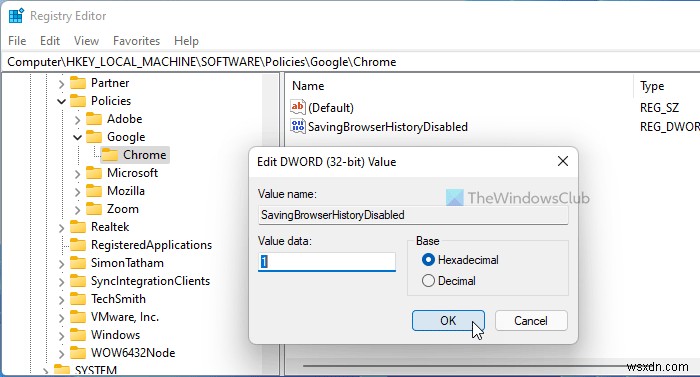The width and height of the screenshot is (700, 377).
Task: Click the VMware, Inc. folder icon
Action: click(78, 317)
